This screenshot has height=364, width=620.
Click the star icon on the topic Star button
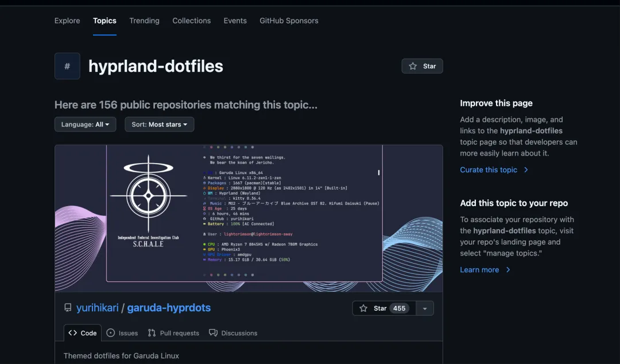tap(413, 66)
